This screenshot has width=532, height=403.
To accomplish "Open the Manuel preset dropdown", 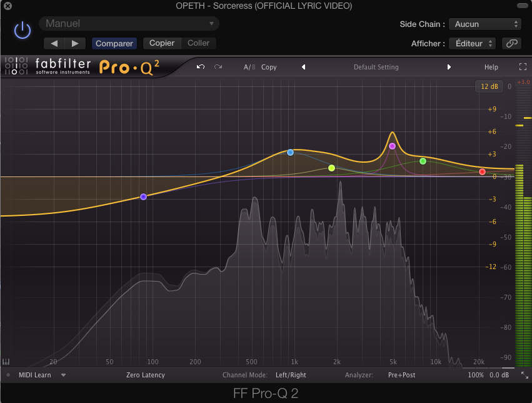I will 129,23.
